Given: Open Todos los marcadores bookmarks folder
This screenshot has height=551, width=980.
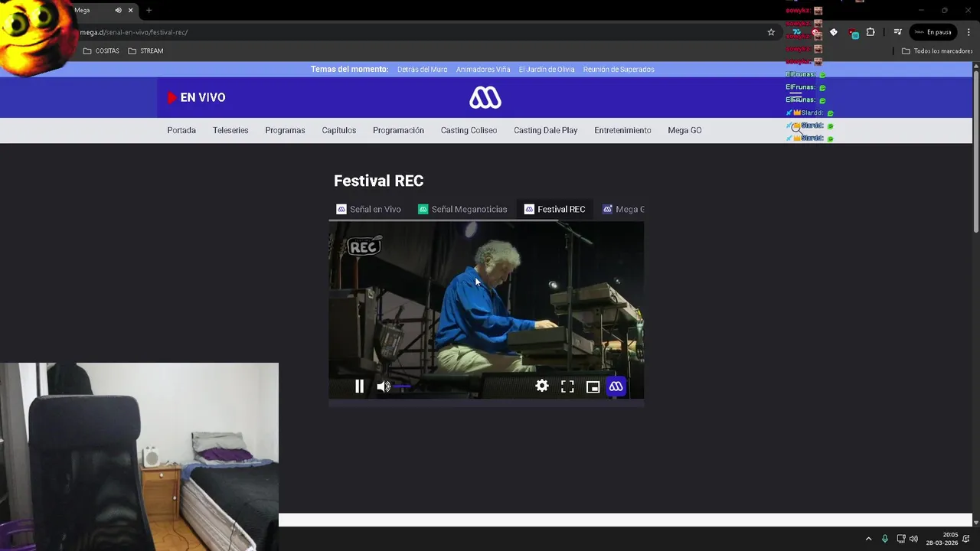Looking at the screenshot, I should tap(937, 51).
